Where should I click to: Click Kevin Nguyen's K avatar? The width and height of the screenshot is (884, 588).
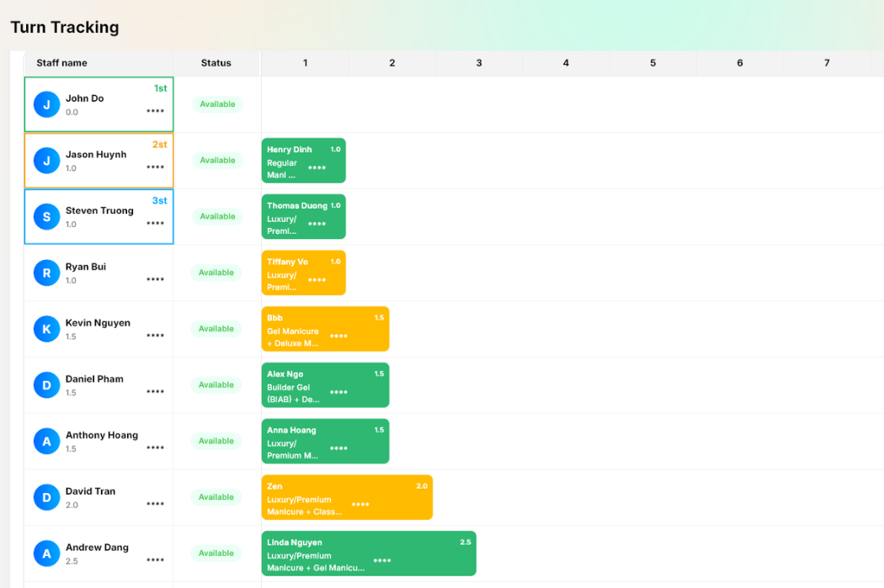(47, 329)
